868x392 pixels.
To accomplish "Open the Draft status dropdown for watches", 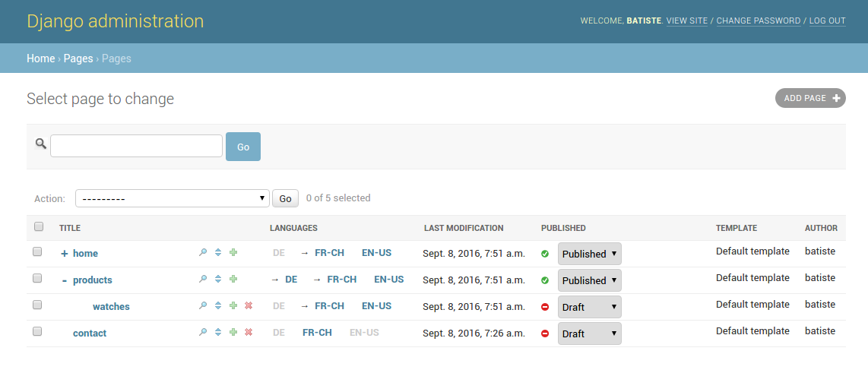I will click(x=590, y=307).
